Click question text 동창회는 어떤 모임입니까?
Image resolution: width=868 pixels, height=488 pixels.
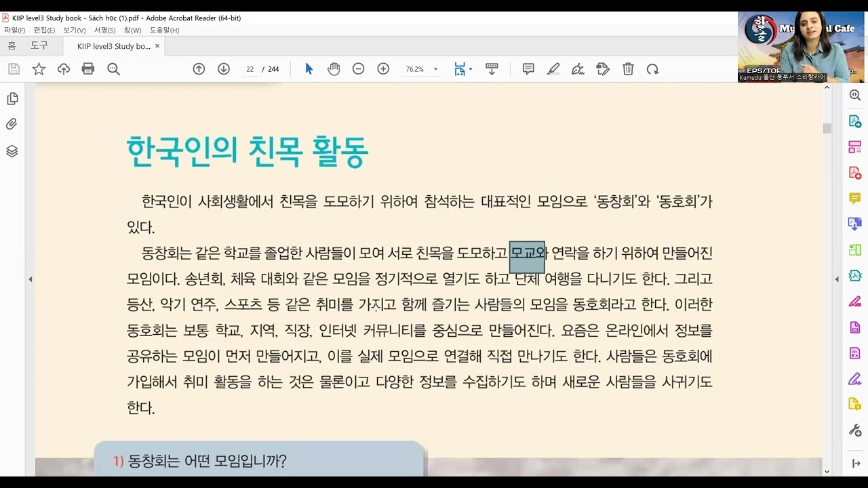point(208,462)
